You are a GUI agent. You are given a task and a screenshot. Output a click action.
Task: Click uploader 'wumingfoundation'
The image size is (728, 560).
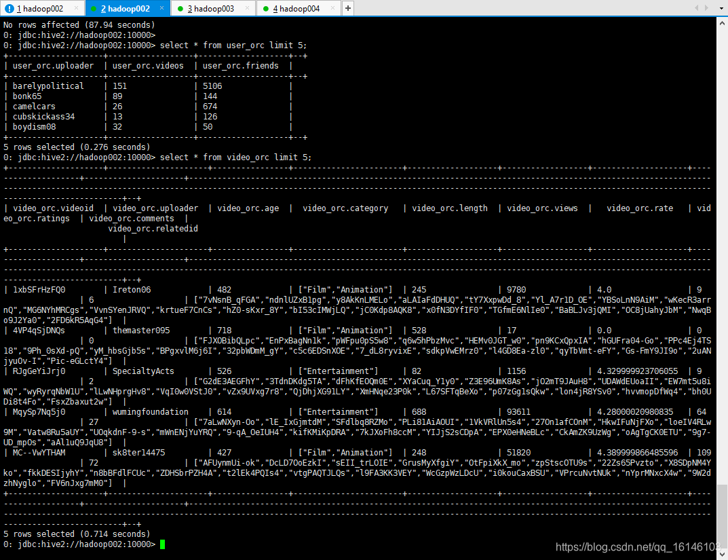coord(151,412)
